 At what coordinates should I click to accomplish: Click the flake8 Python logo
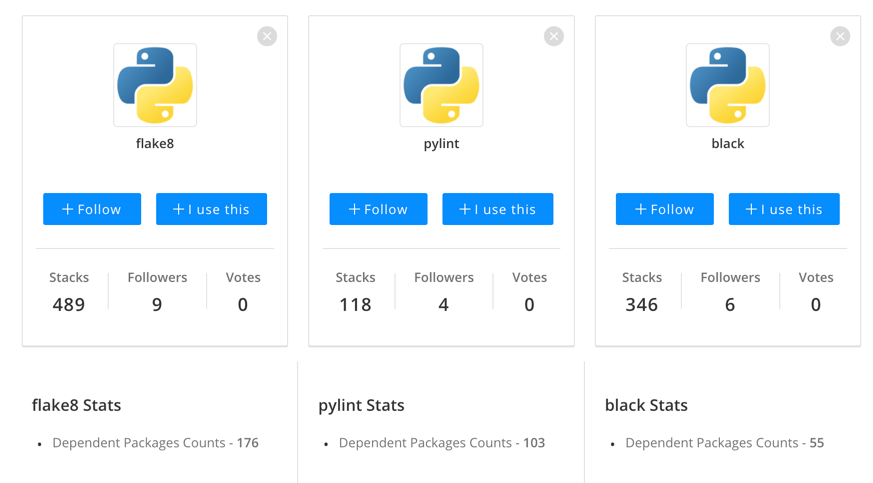155,85
